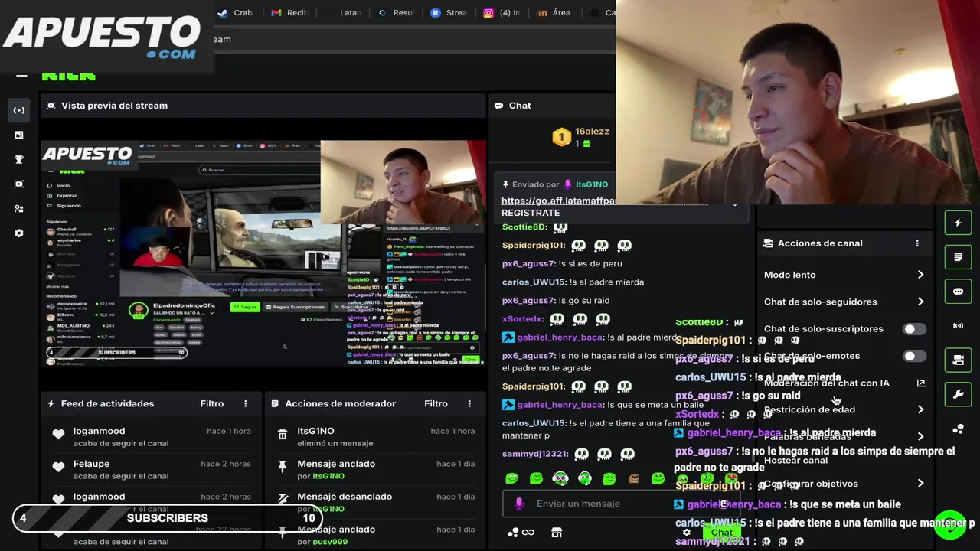The image size is (980, 551).
Task: Open chat settings gear beside Chat button
Action: click(687, 533)
